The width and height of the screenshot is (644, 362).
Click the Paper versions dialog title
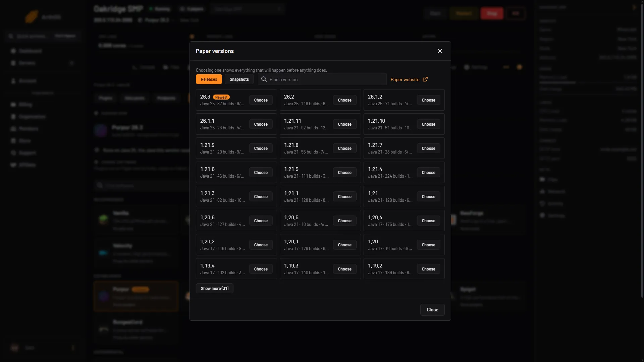[x=215, y=51]
